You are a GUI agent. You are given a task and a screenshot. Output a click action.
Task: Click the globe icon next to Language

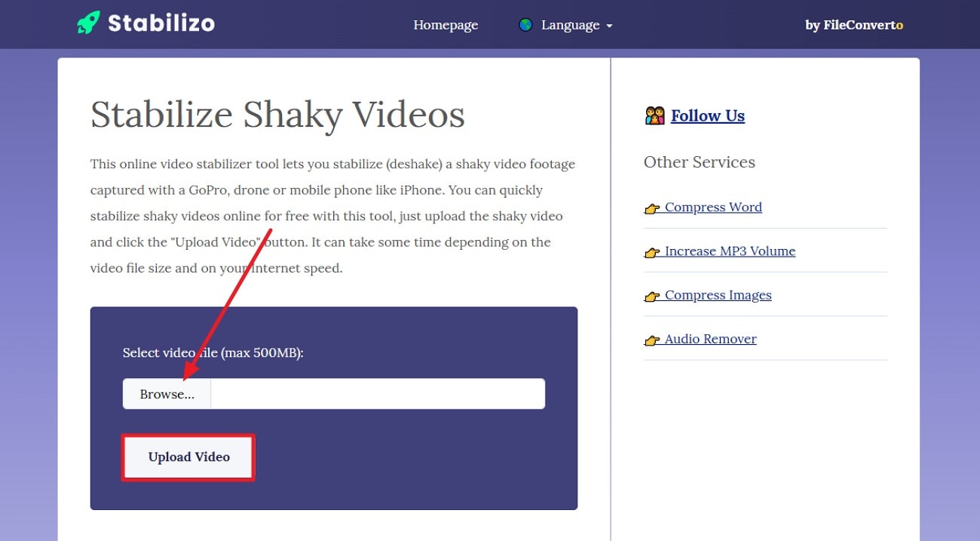[x=525, y=24]
